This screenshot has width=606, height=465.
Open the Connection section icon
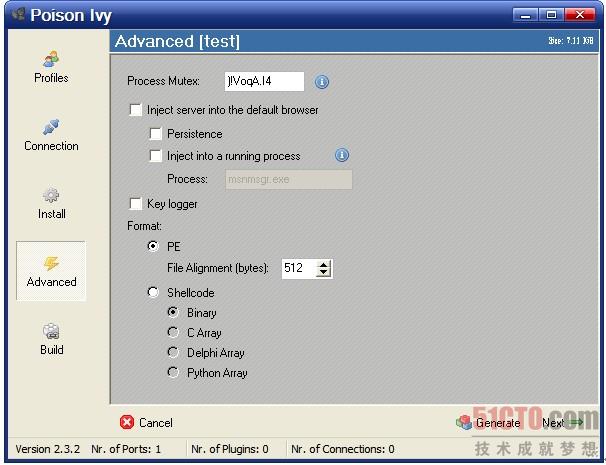tap(51, 127)
